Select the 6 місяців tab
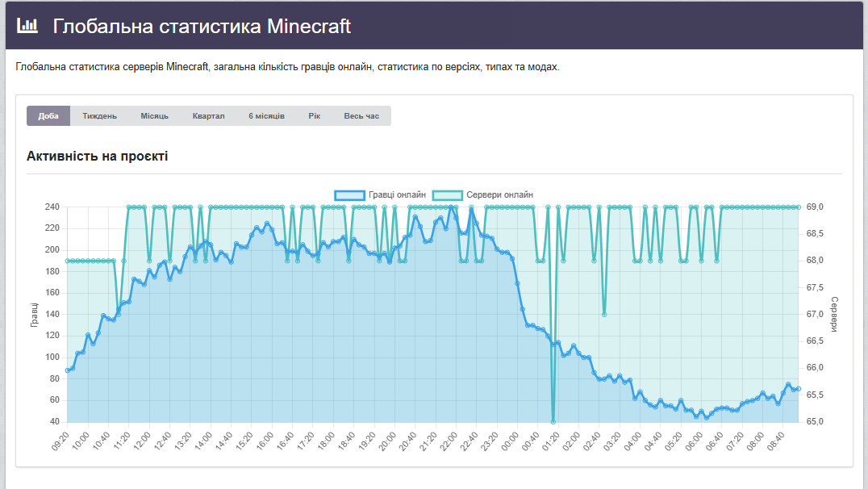The image size is (868, 489). 266,115
